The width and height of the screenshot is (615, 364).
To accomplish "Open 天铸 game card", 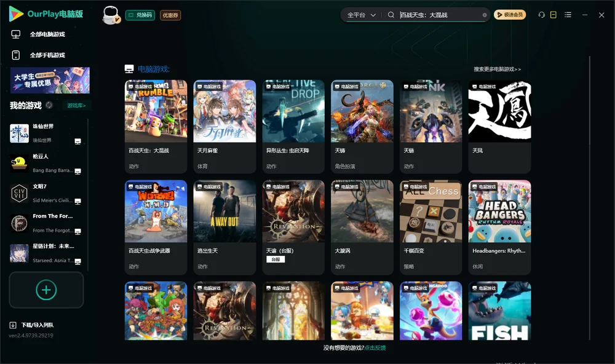I will tap(362, 126).
